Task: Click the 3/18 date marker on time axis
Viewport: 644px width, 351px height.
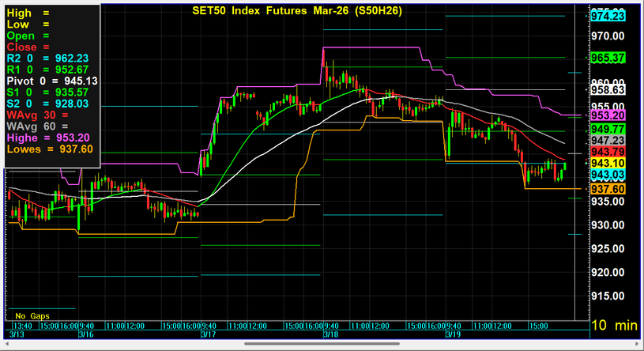Action: tap(330, 334)
